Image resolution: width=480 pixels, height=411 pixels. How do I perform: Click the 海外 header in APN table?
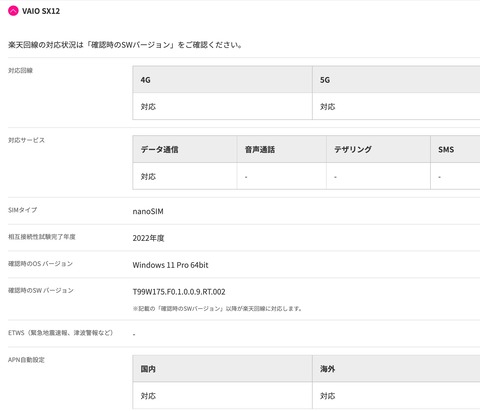click(396, 369)
